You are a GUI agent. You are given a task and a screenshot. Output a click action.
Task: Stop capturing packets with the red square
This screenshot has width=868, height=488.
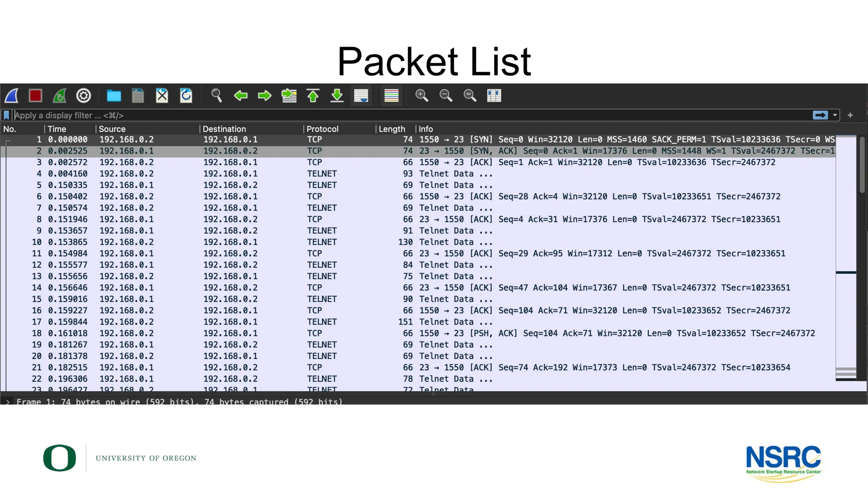coord(36,96)
